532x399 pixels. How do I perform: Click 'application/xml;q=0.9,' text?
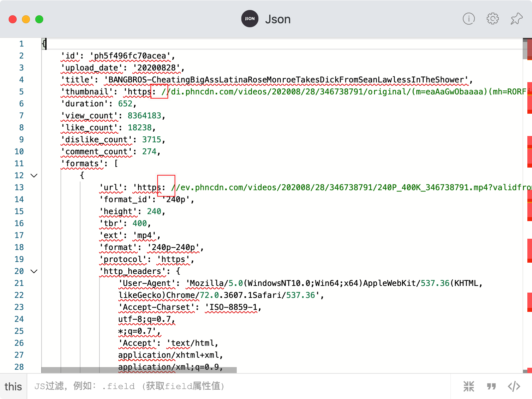coord(171,367)
